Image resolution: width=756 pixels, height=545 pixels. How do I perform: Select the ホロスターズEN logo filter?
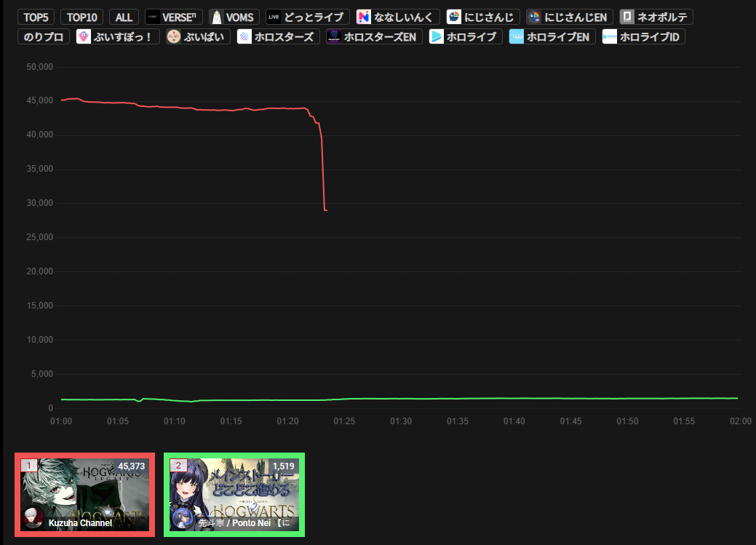(374, 36)
